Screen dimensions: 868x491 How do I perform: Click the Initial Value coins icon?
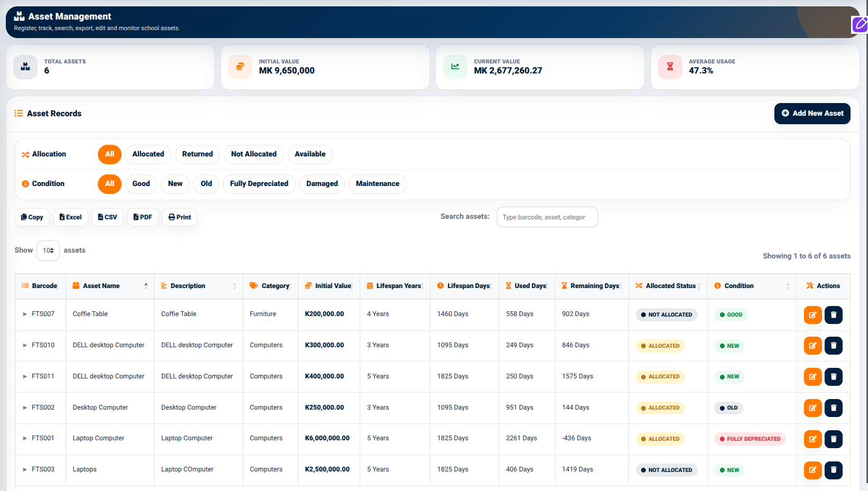[240, 67]
